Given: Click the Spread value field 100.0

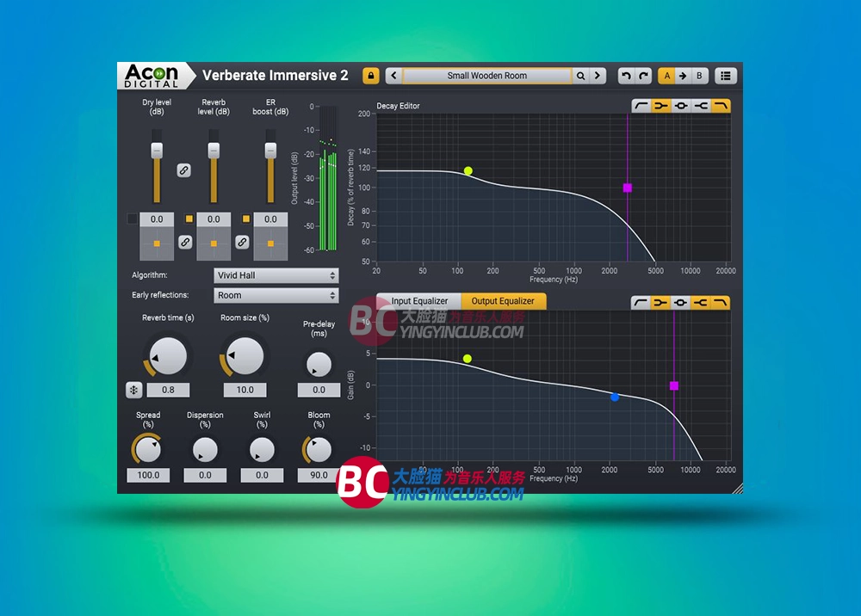Looking at the screenshot, I should pos(148,475).
